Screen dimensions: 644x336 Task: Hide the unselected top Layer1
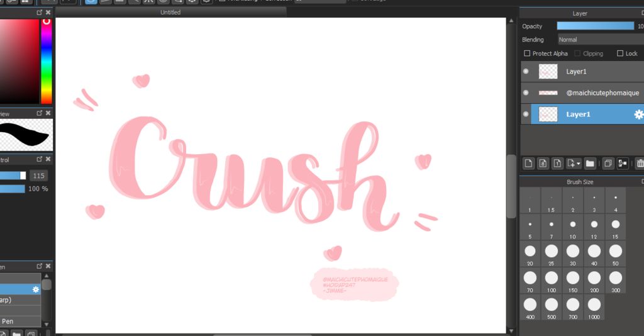(x=526, y=72)
